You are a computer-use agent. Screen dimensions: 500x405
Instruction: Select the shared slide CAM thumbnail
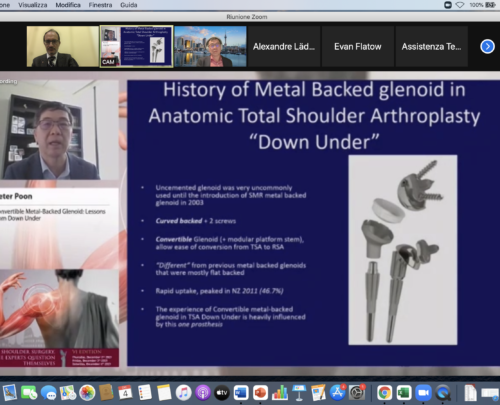click(x=136, y=47)
